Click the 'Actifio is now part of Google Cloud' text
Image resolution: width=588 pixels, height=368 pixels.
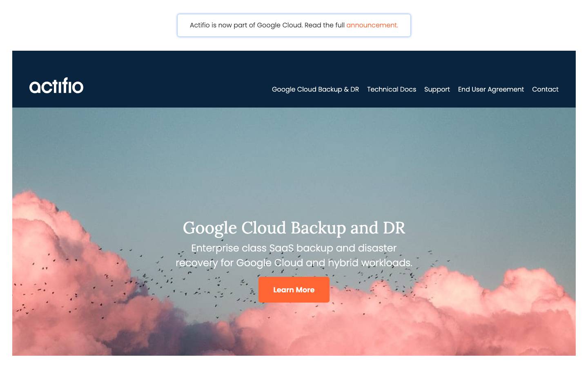(x=246, y=25)
